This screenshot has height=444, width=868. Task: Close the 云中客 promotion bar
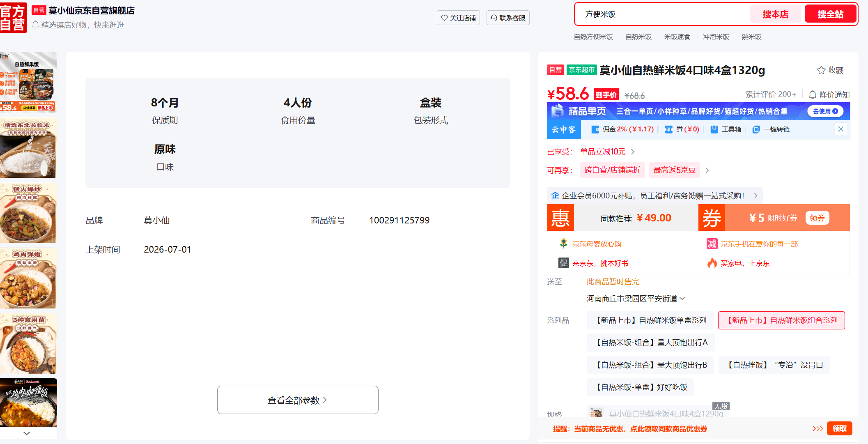pyautogui.click(x=840, y=129)
